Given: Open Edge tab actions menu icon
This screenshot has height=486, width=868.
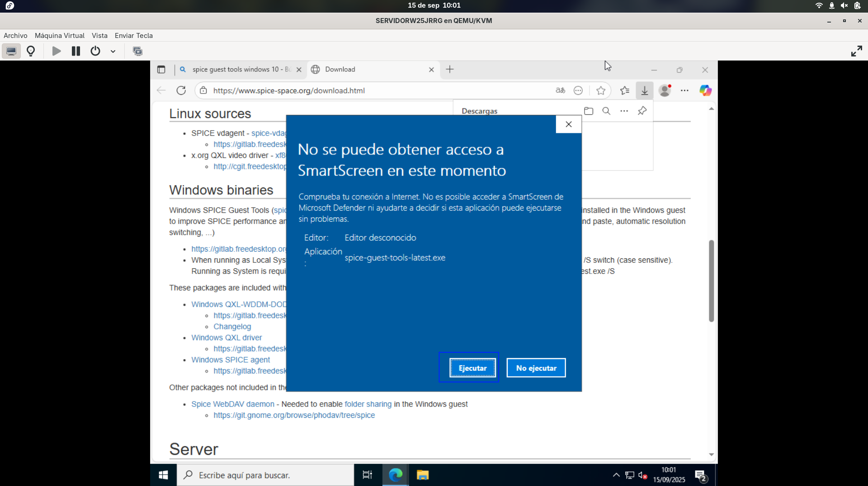Looking at the screenshot, I should click(161, 70).
